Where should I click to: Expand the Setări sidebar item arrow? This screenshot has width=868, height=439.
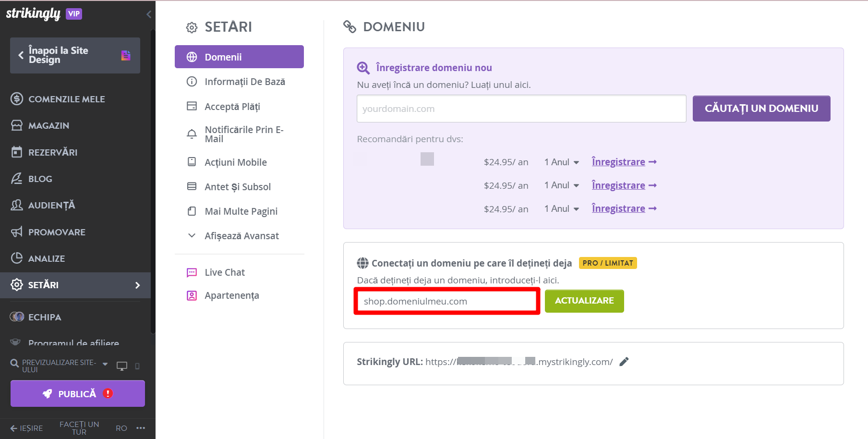138,285
